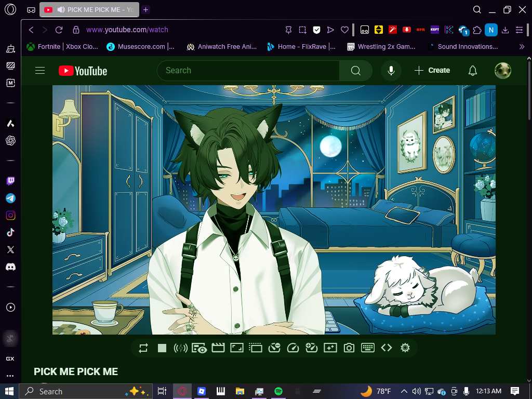Go back with browser back arrow
Viewport: 532px width, 399px height.
pos(31,30)
